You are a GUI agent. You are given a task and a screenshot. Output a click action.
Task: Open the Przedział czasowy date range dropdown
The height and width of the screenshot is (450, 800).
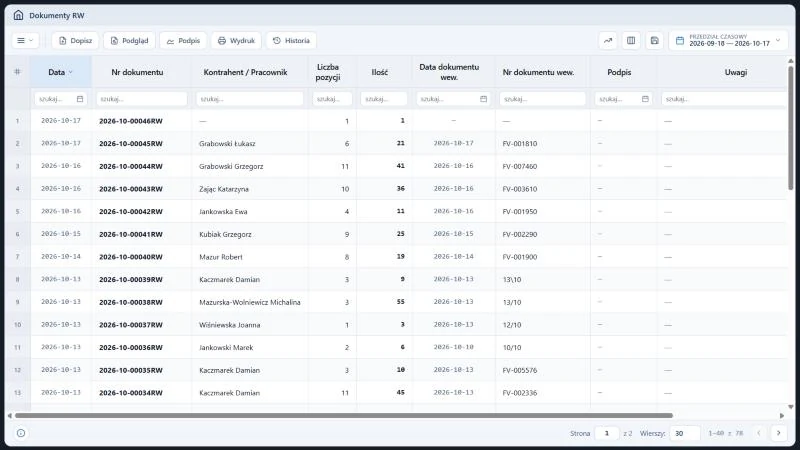point(729,40)
